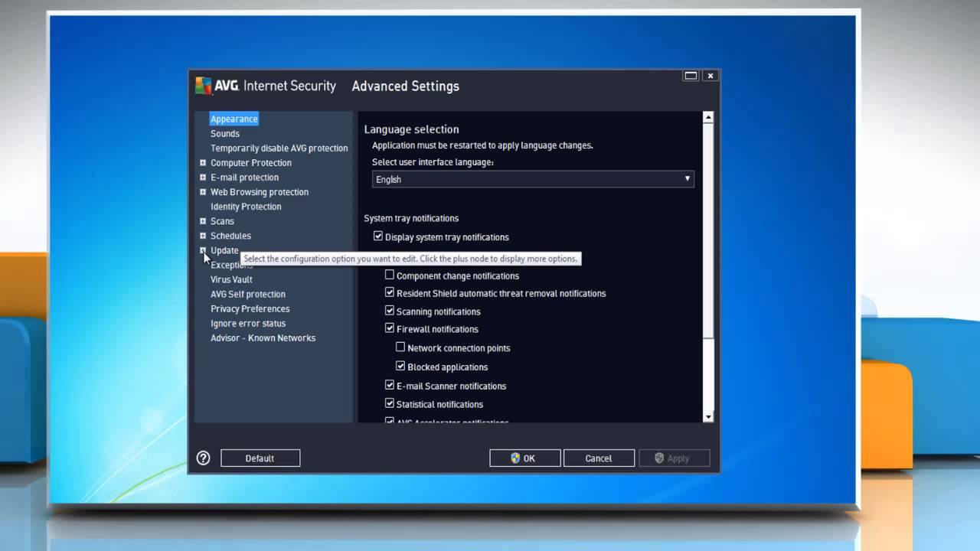Click the Cancel button
The width and height of the screenshot is (980, 551).
599,458
